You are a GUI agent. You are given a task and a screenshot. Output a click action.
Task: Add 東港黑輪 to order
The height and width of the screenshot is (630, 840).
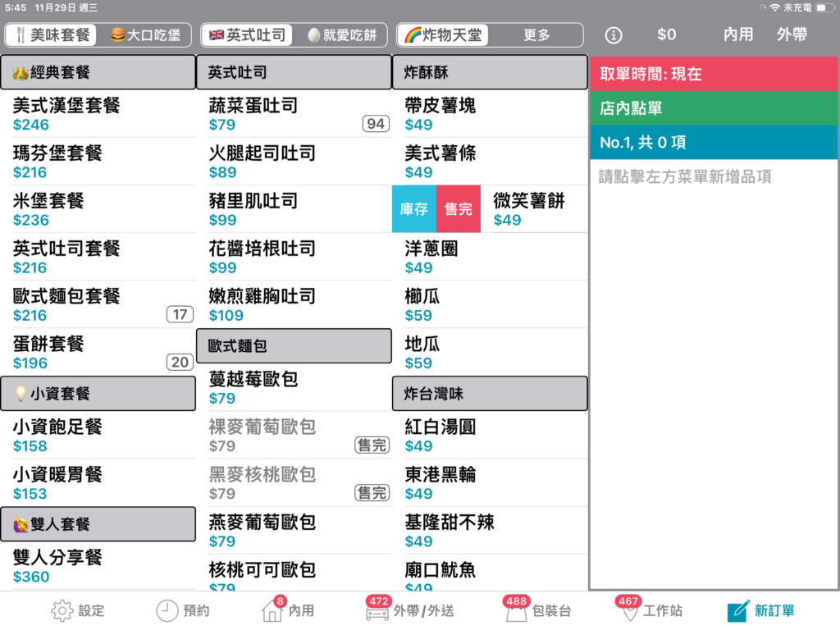coord(491,483)
